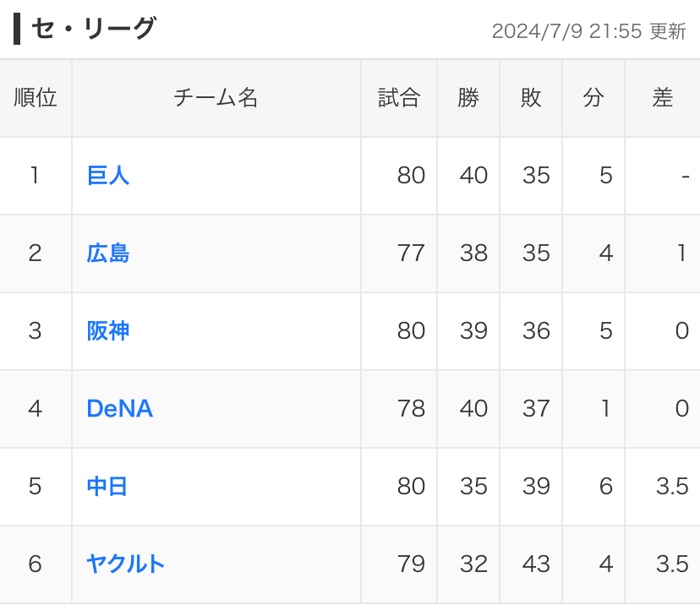Open the ヤクルト team link
700x616 pixels.
125,564
